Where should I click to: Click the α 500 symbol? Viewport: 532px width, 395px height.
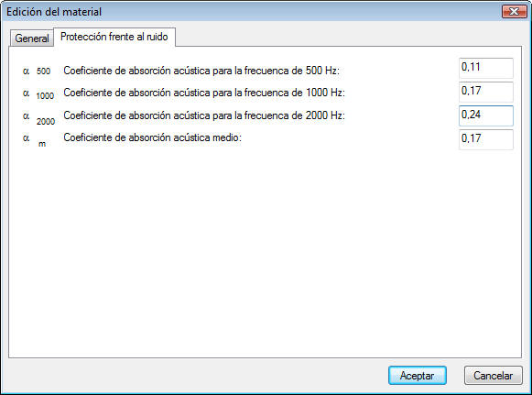point(37,71)
